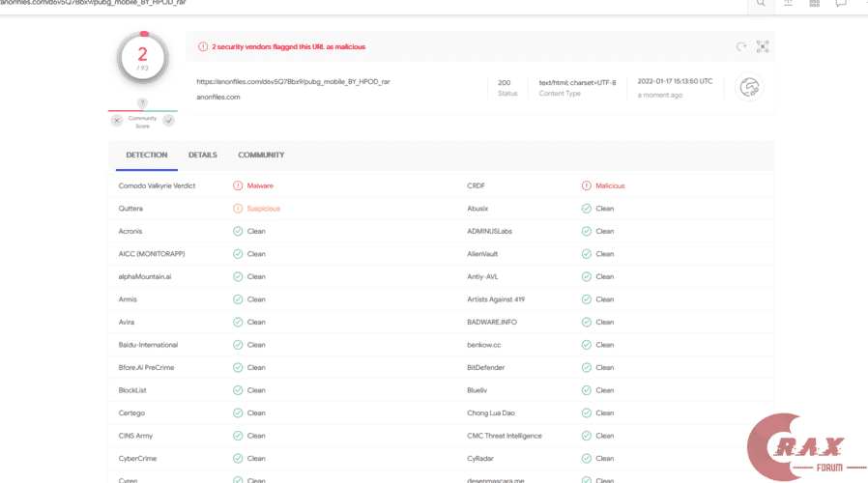Click the 2/93 detection score circle
Viewport: 868px width, 483px height.
tap(142, 58)
